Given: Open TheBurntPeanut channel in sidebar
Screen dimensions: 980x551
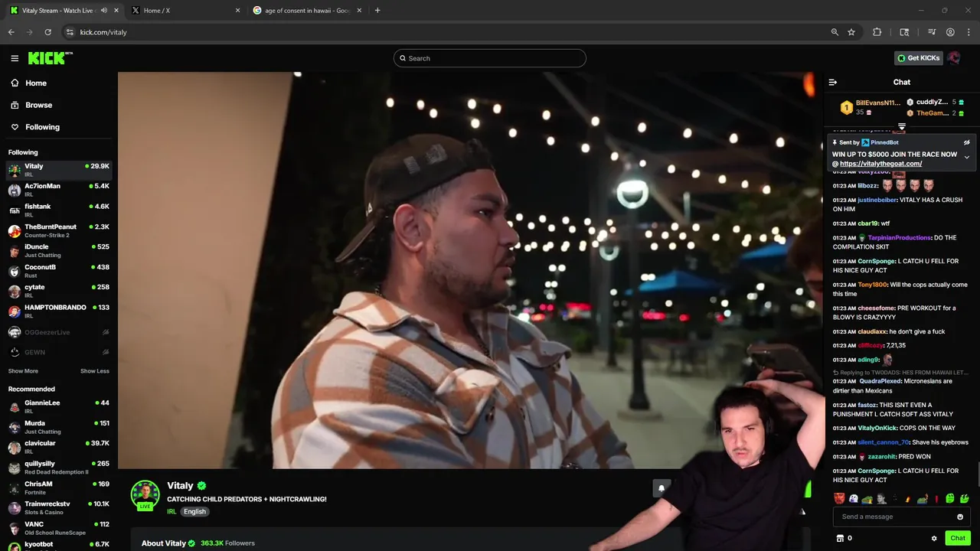Looking at the screenshot, I should [x=60, y=230].
